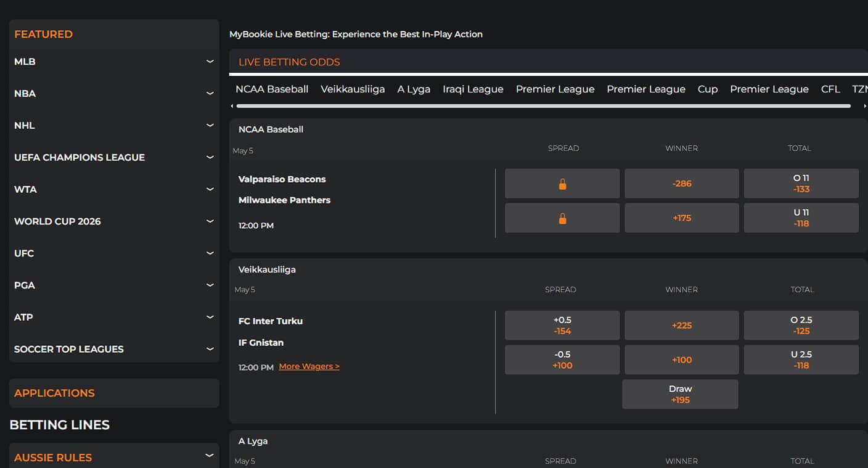This screenshot has width=868, height=468.
Task: Select IF Gnistan -0.5 spread
Action: tap(562, 360)
